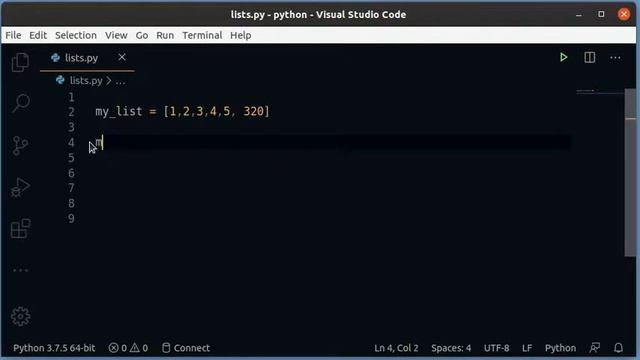Open the Extensions view
The width and height of the screenshot is (640, 360).
(x=20, y=229)
